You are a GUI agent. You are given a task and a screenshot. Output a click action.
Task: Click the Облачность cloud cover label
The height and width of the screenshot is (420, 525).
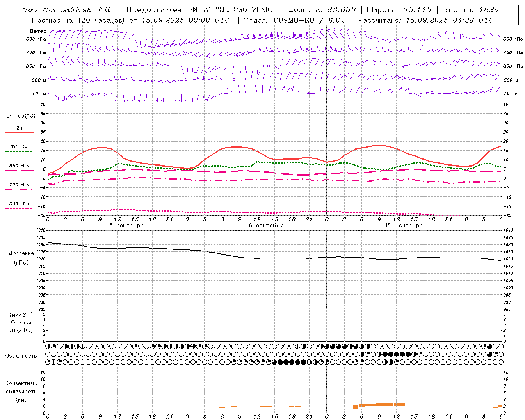(x=21, y=356)
